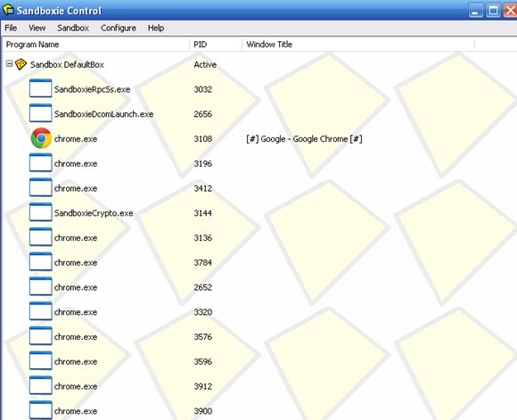Click the Sandbox DefaultBox sandbox icon
This screenshot has height=420, width=517.
tap(21, 64)
